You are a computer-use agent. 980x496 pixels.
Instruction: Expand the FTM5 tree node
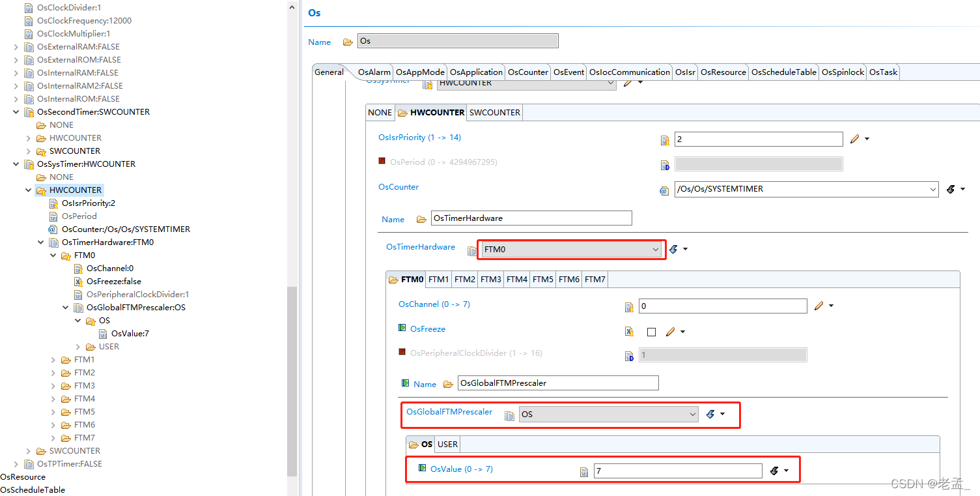53,412
